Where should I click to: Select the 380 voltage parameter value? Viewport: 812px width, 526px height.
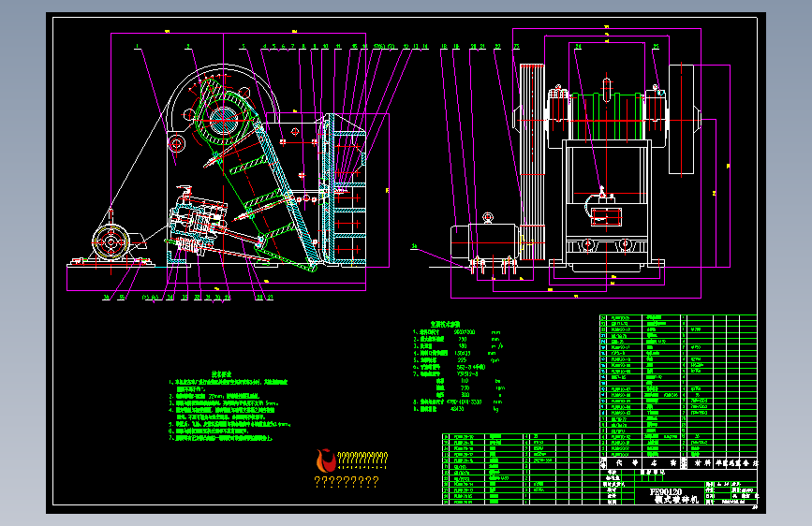(x=465, y=395)
